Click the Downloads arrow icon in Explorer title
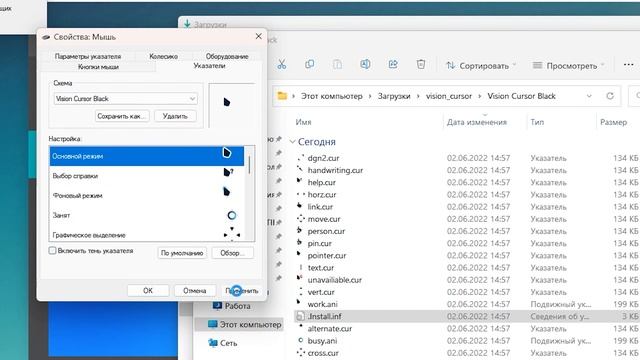 pyautogui.click(x=187, y=24)
